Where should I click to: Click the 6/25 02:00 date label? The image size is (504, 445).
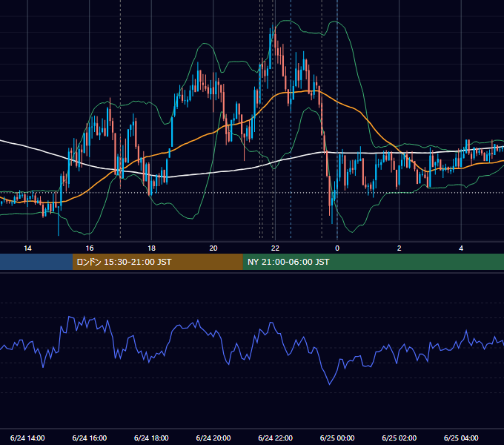[x=399, y=438]
